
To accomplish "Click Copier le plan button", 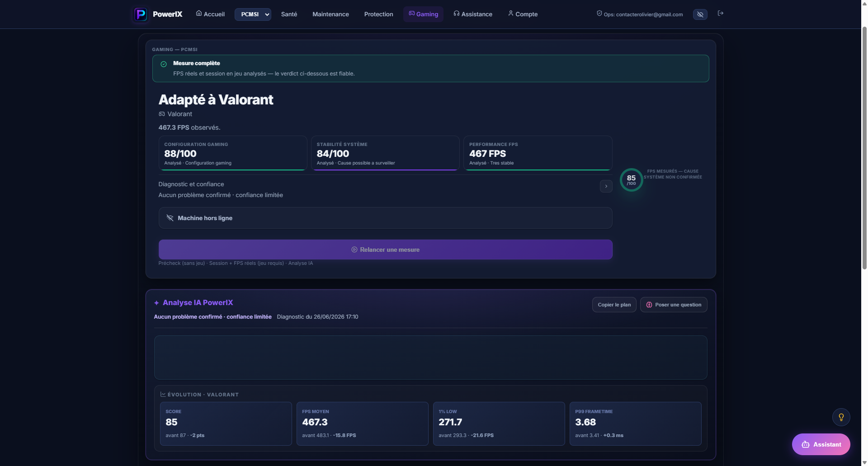I will point(614,305).
